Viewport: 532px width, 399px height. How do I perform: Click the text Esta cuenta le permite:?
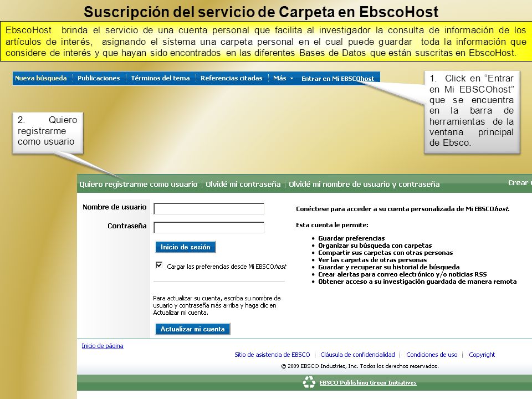point(332,225)
